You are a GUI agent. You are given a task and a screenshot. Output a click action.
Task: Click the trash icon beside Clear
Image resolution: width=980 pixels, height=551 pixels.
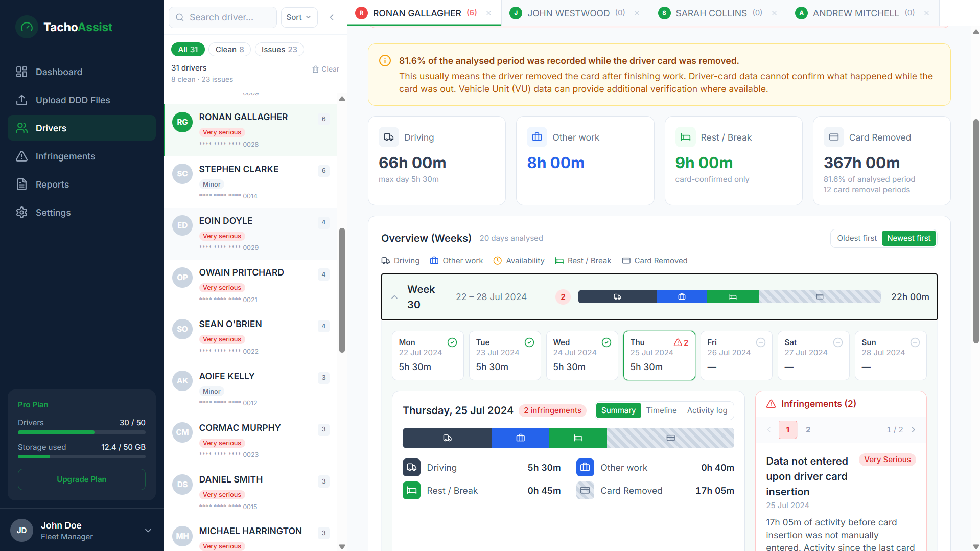click(315, 69)
